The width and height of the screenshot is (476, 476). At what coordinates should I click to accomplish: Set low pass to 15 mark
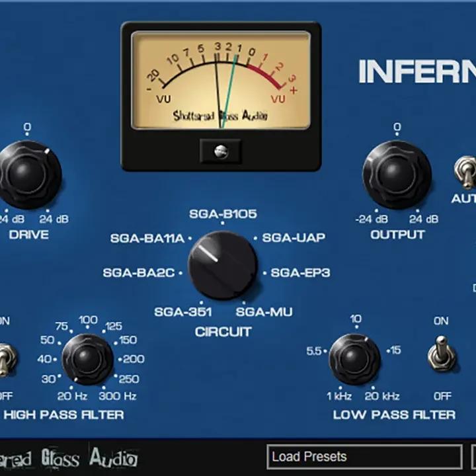396,350
